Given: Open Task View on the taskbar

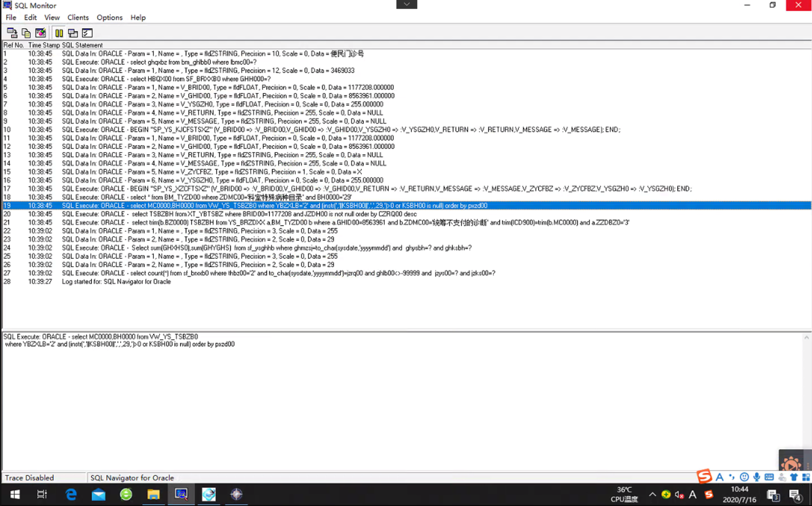Looking at the screenshot, I should (42, 494).
